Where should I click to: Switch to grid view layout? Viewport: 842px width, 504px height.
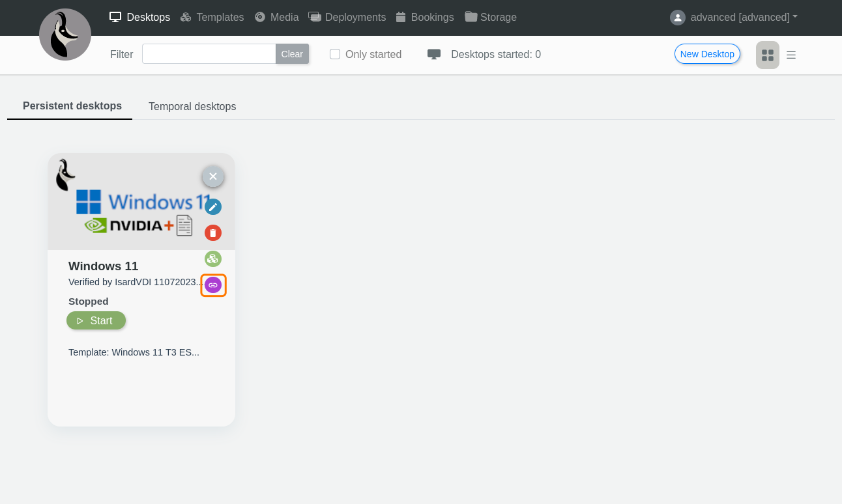tap(768, 55)
